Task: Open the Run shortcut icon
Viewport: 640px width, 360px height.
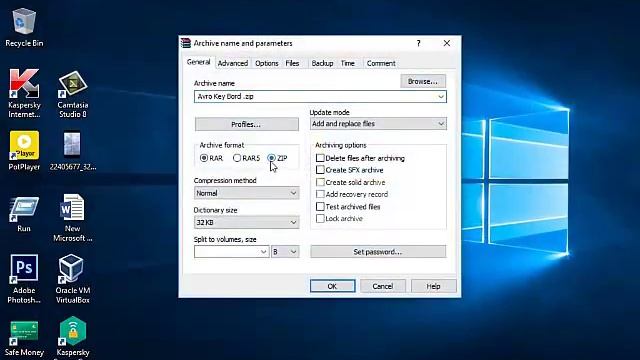Action: click(24, 214)
